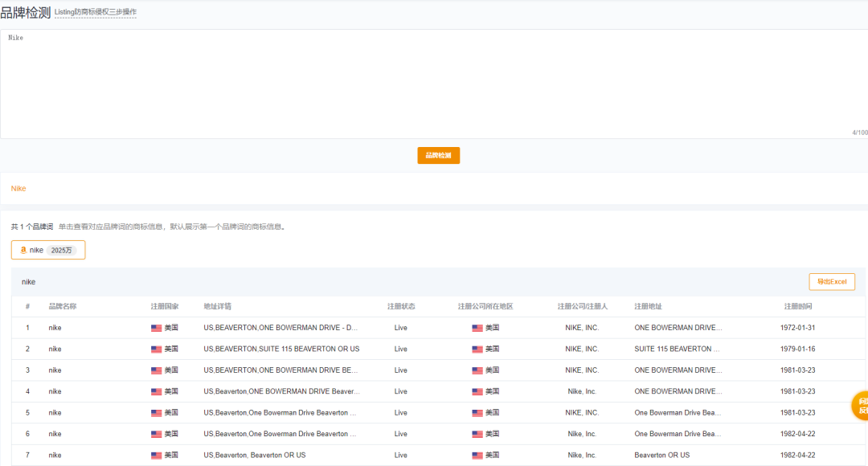Screen dimensions: 868x466
Task: Click address 'US,Beaverton, Beaverton OR US'
Action: point(254,455)
